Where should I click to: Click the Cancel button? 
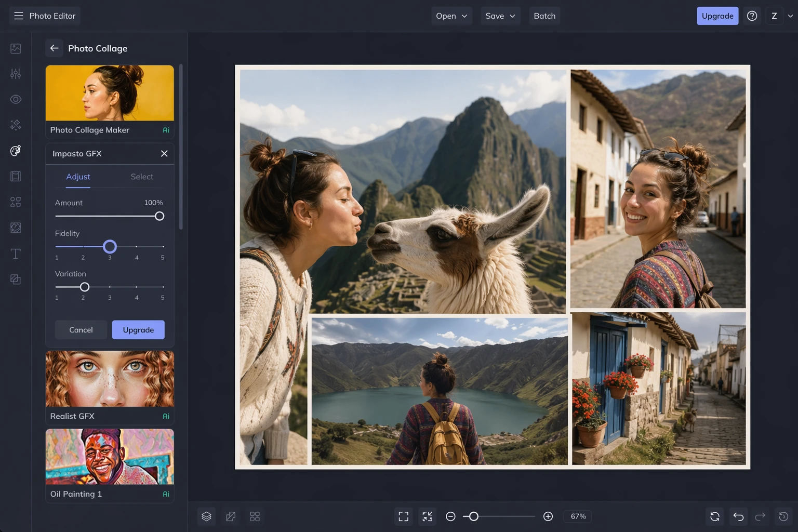pos(81,330)
